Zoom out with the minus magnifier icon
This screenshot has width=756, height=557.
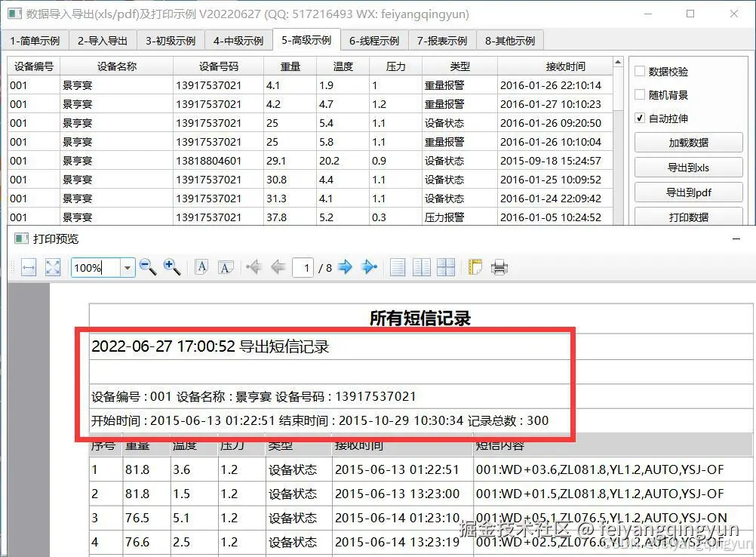pyautogui.click(x=148, y=266)
